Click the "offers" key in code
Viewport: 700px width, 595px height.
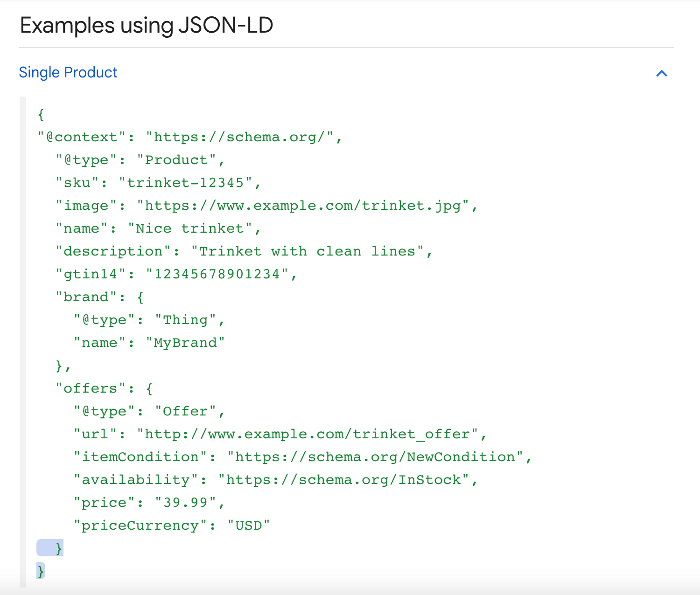coord(91,388)
